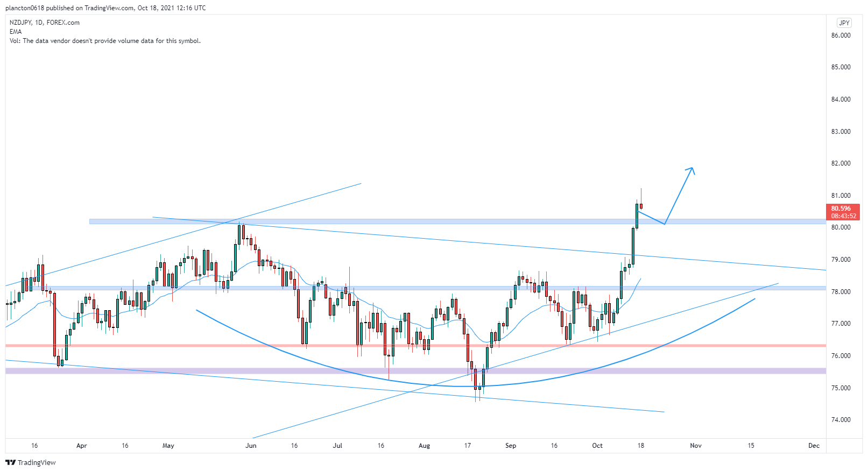The width and height of the screenshot is (868, 472).
Task: Click the 81.000 price axis label
Action: point(841,196)
